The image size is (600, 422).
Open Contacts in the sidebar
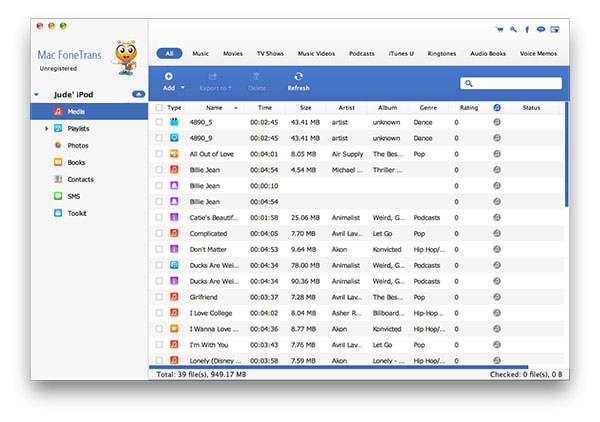tap(80, 179)
